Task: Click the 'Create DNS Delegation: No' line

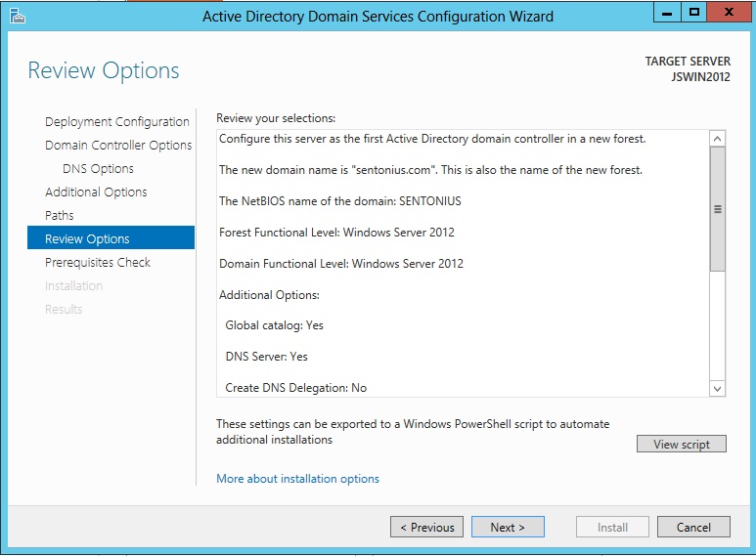Action: (296, 388)
